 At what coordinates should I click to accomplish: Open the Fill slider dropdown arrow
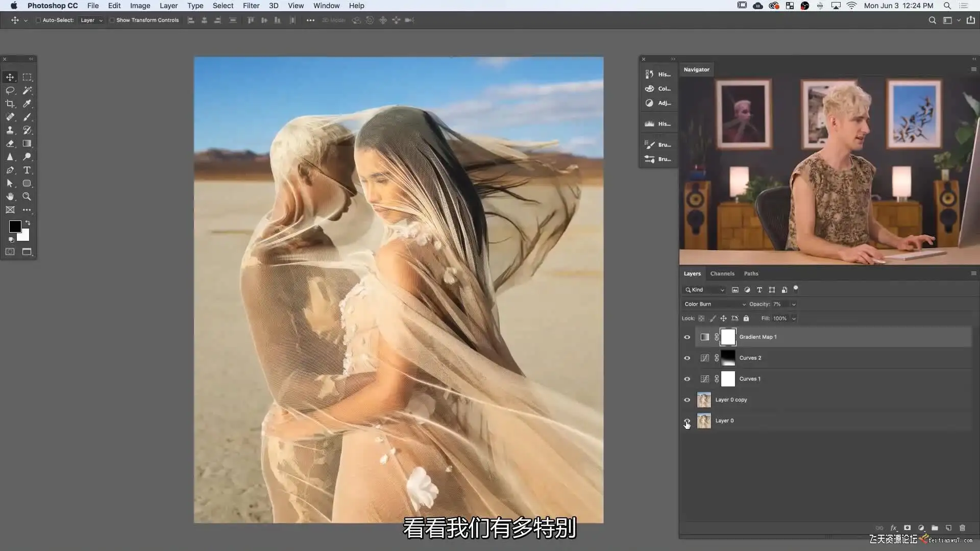point(794,318)
